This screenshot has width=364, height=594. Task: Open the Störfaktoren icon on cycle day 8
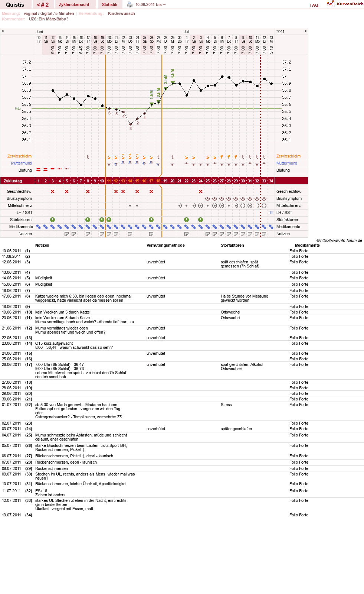pos(88,220)
